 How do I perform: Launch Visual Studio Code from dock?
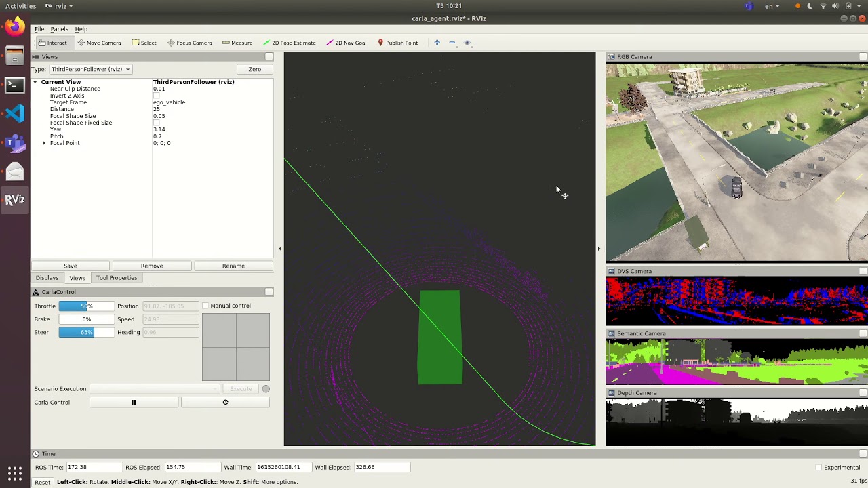pos(15,113)
